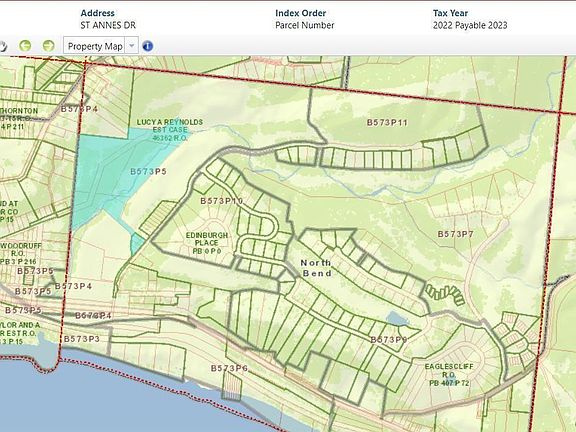Select the B573P10 map page label

click(x=222, y=201)
